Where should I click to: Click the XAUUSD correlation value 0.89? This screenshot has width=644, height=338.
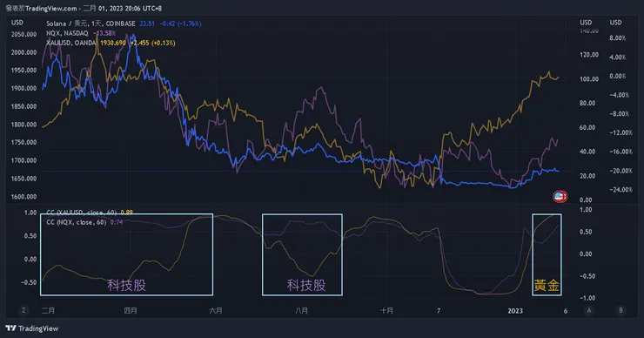(126, 213)
